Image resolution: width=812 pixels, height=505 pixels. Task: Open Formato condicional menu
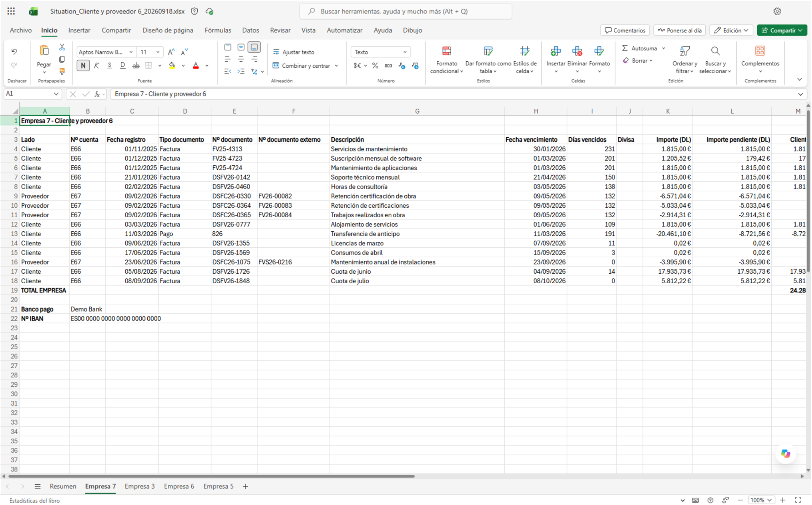coord(447,60)
